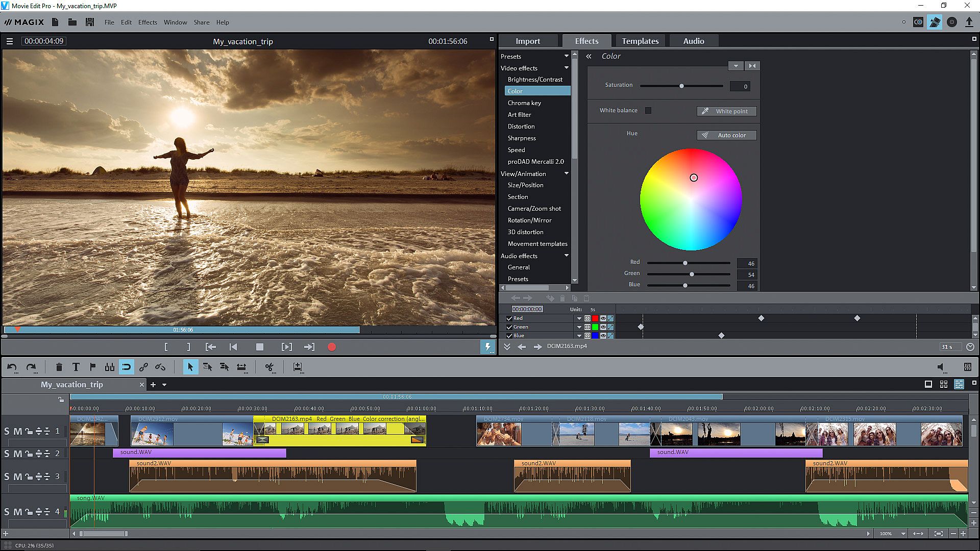Click the Saturation slider handle

pos(681,86)
